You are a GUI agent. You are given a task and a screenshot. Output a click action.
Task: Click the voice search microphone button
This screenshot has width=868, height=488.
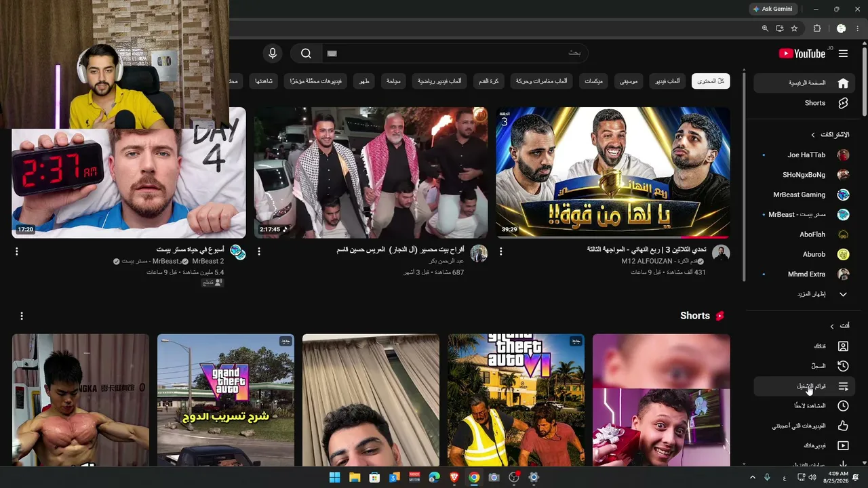pos(273,54)
